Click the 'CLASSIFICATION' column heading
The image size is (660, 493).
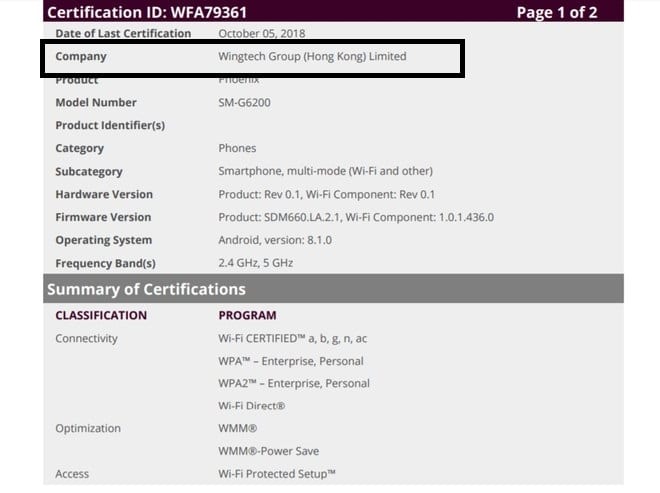click(101, 315)
